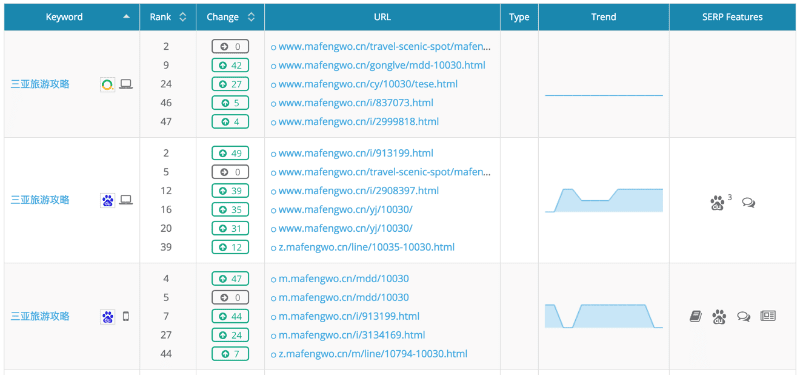Open 三亚旅游攻略 keyword in Baidu desktop row
800x375 pixels.
point(40,200)
